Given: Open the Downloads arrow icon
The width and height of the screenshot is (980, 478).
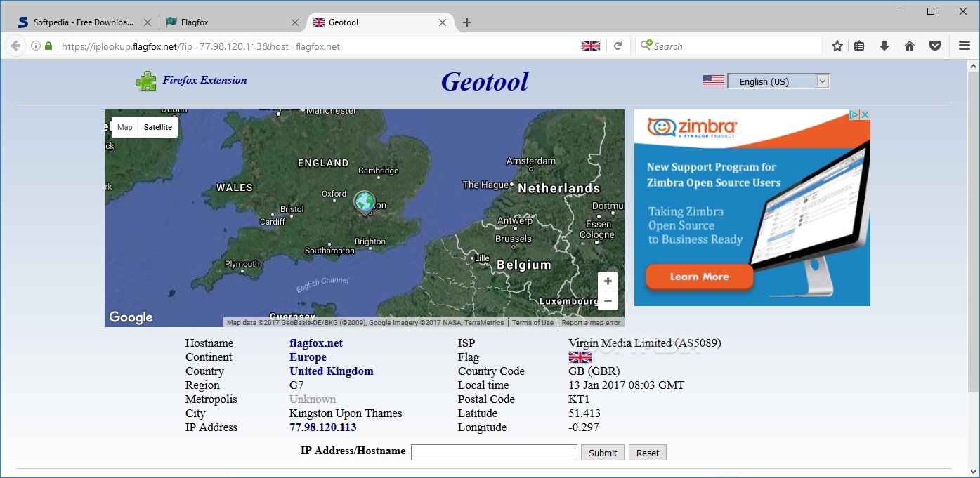Looking at the screenshot, I should click(x=884, y=46).
